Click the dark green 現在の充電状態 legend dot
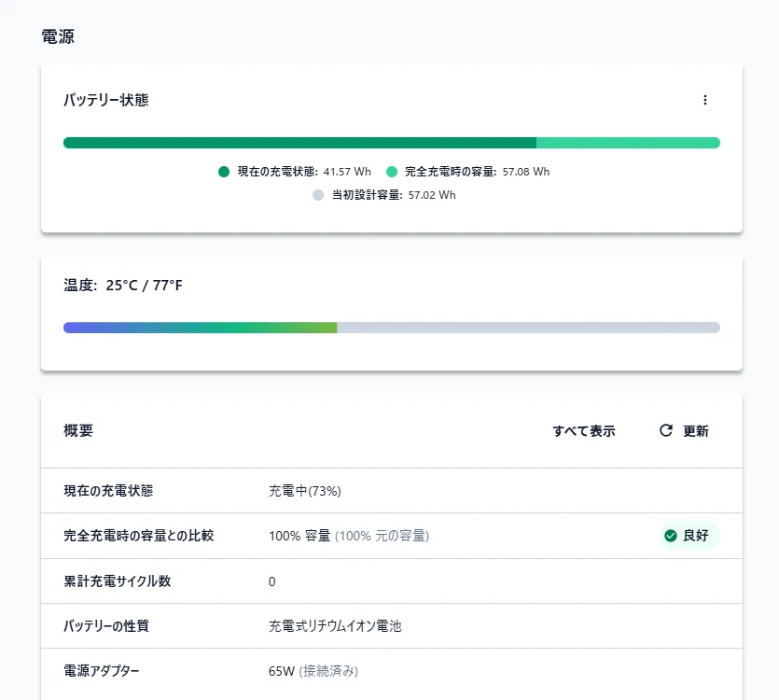The width and height of the screenshot is (779, 700). pyautogui.click(x=224, y=172)
